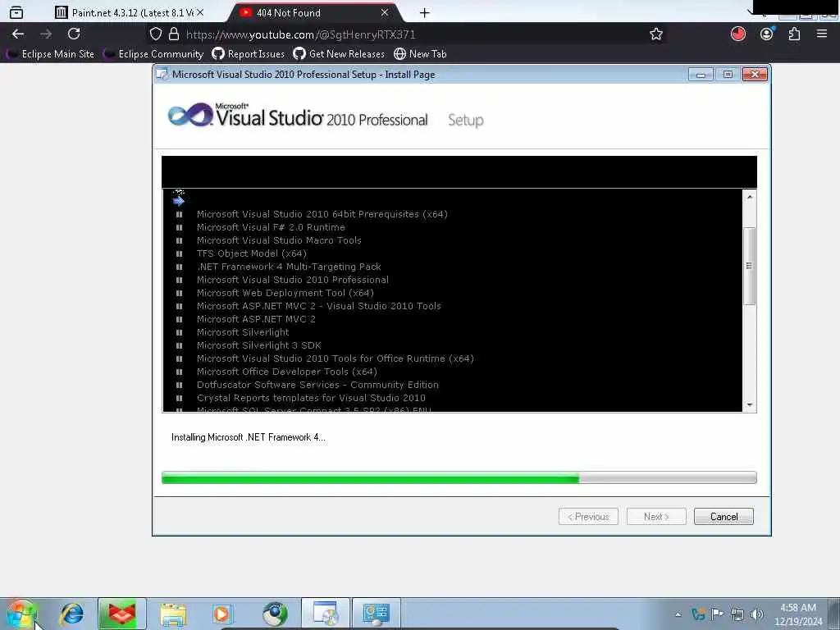Select Crystal Reports templates for Visual Studio 2010
The height and width of the screenshot is (630, 840).
click(x=311, y=398)
